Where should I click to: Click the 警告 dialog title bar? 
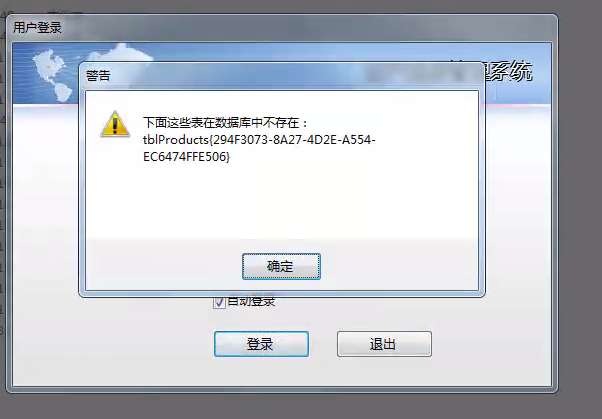(281, 75)
